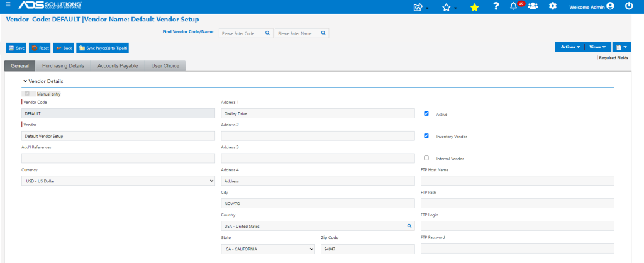
Task: Open the Actions dropdown menu
Action: click(570, 47)
